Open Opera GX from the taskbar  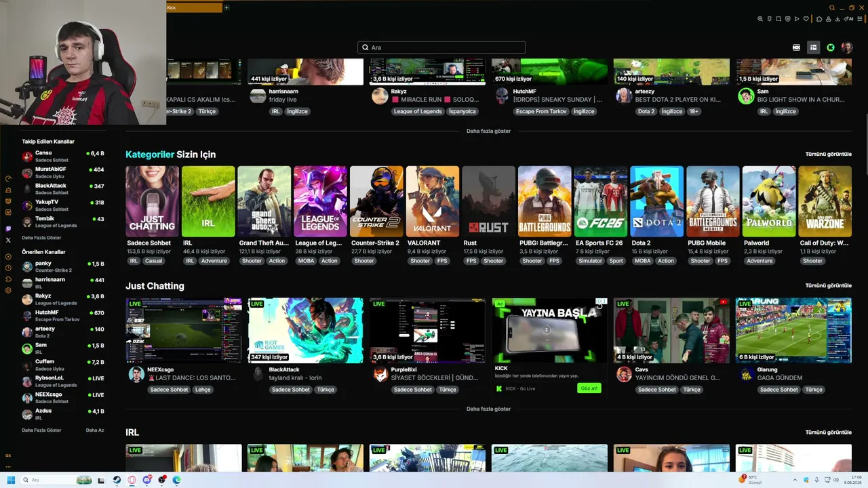[x=132, y=480]
